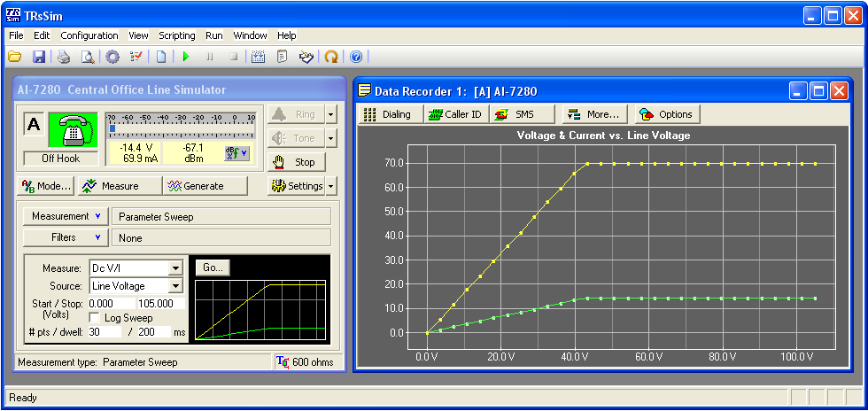The image size is (868, 411).
Task: Click the save floppy disk icon
Action: coord(38,57)
